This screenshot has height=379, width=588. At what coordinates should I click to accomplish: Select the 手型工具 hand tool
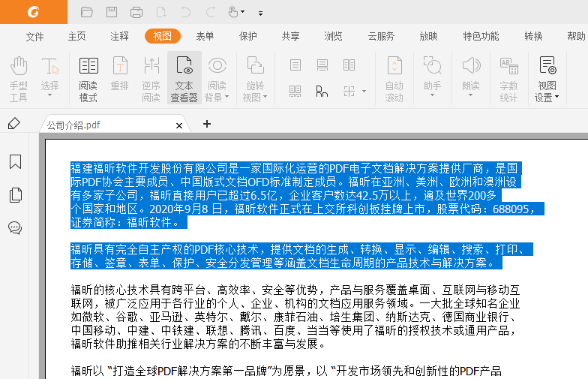click(18, 79)
